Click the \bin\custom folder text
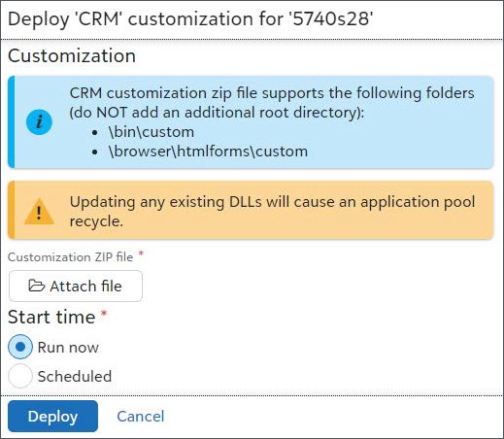504x439 pixels. [151, 132]
